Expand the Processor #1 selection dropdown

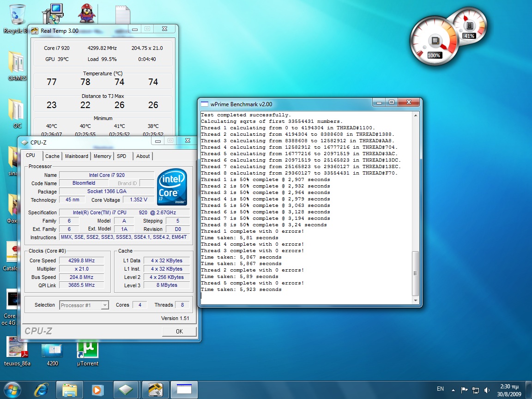coord(105,305)
